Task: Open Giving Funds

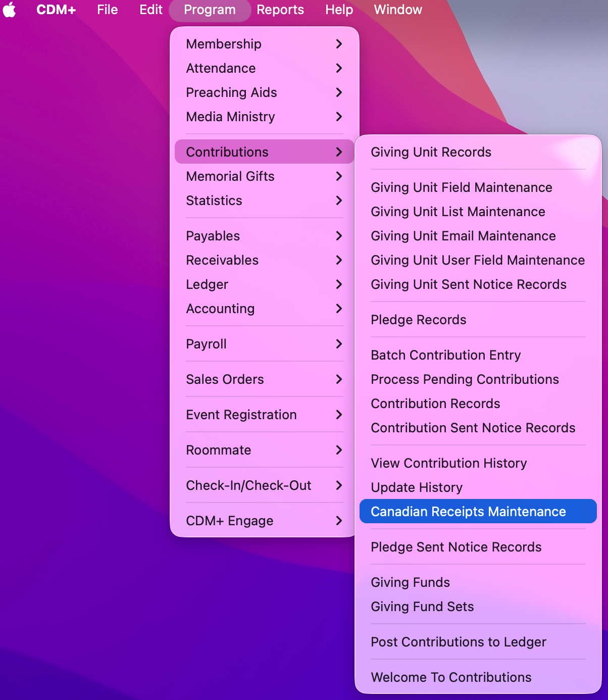Action: (478, 582)
